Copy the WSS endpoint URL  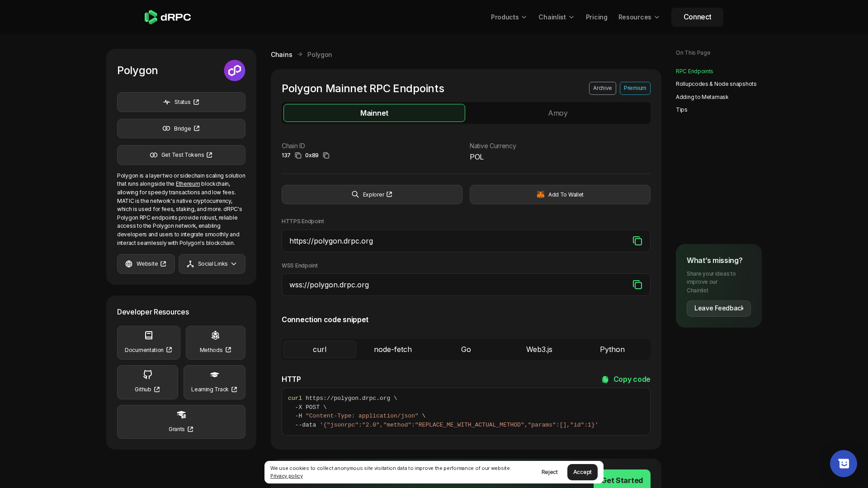point(637,285)
